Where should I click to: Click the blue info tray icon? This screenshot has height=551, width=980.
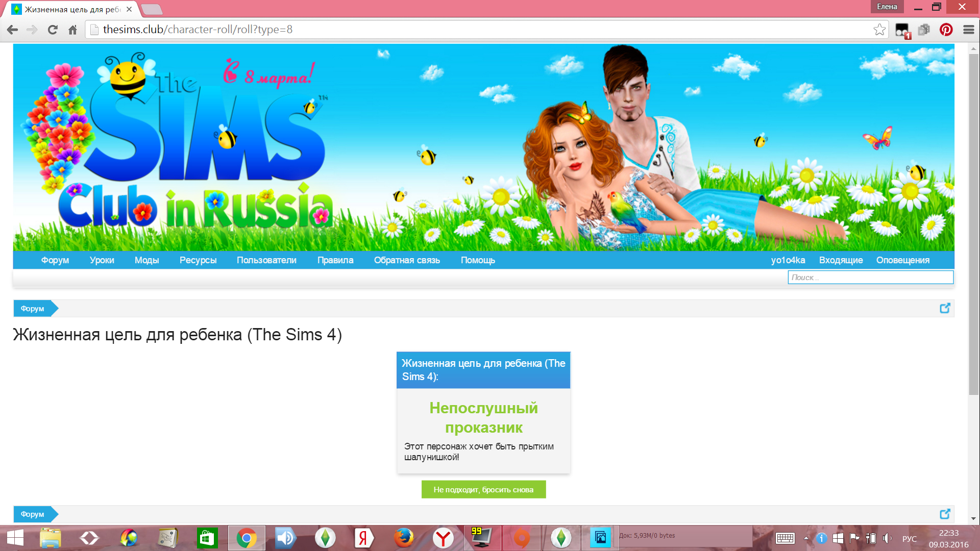(x=821, y=538)
